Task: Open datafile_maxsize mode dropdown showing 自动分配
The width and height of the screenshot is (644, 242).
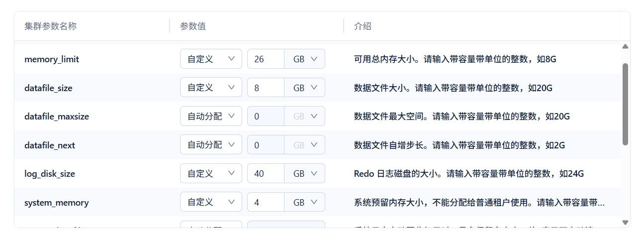Action: [x=211, y=116]
